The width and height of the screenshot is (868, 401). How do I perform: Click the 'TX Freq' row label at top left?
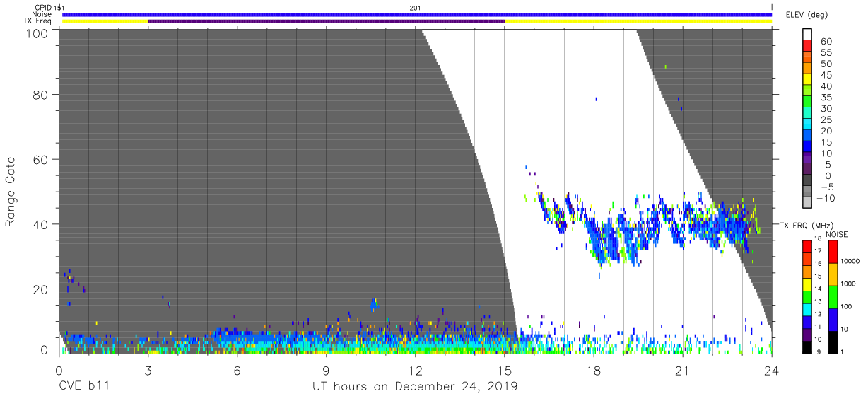37,21
